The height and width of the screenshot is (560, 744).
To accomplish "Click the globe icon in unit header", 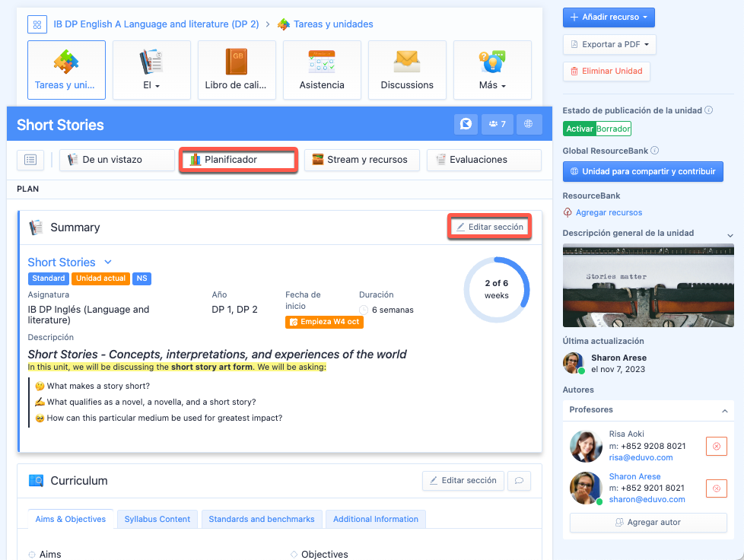I will [x=529, y=124].
